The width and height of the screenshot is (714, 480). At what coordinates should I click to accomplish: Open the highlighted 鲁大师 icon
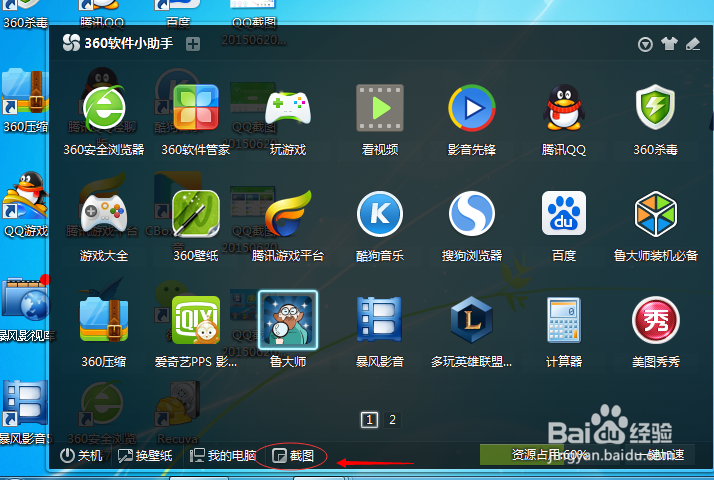(x=288, y=320)
